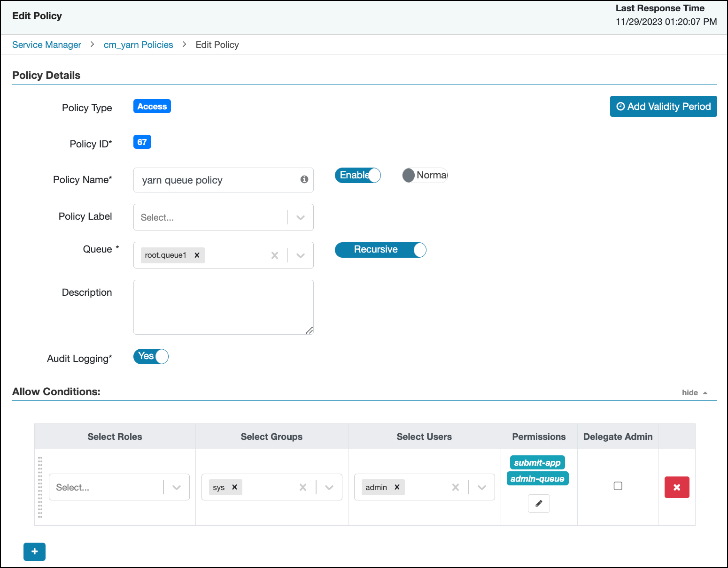
Task: Navigate to cm_yarn Policies breadcrumb
Action: [x=138, y=45]
